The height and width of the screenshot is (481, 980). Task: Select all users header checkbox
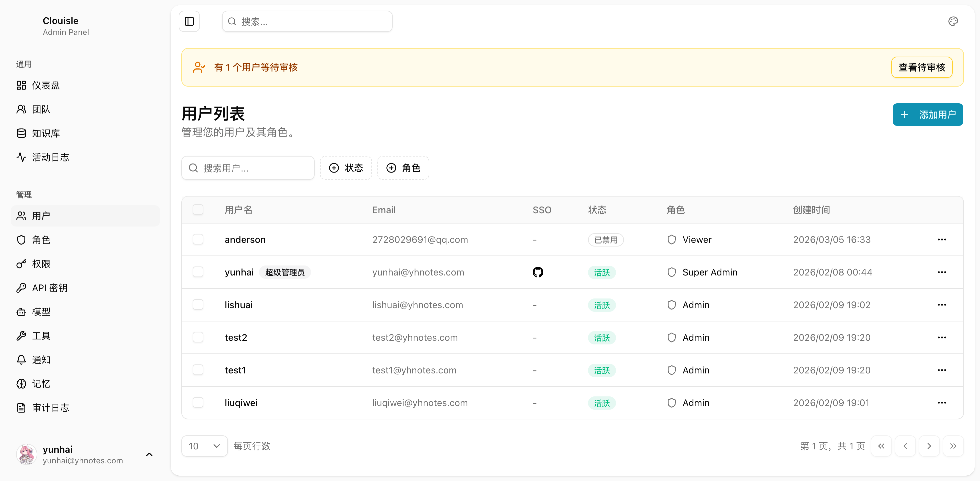(198, 210)
